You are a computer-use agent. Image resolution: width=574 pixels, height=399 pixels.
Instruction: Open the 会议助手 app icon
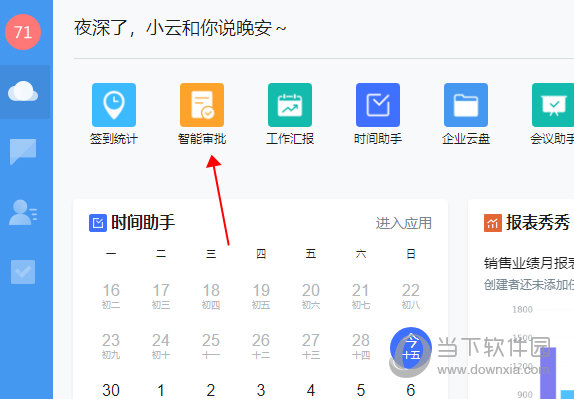553,105
